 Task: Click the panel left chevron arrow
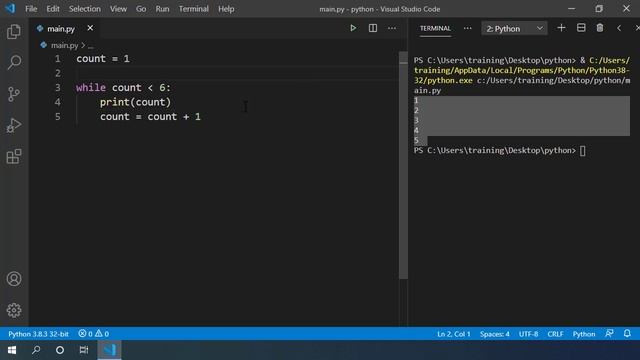[619, 28]
